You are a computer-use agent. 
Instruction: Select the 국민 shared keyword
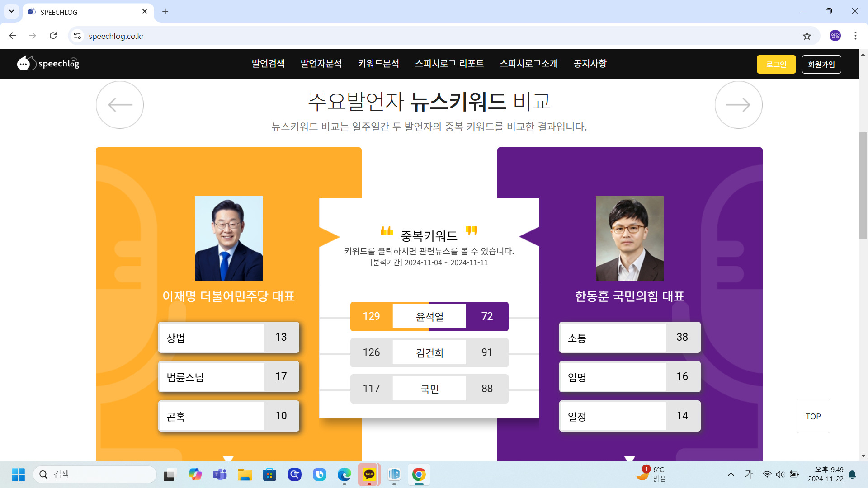tap(429, 389)
